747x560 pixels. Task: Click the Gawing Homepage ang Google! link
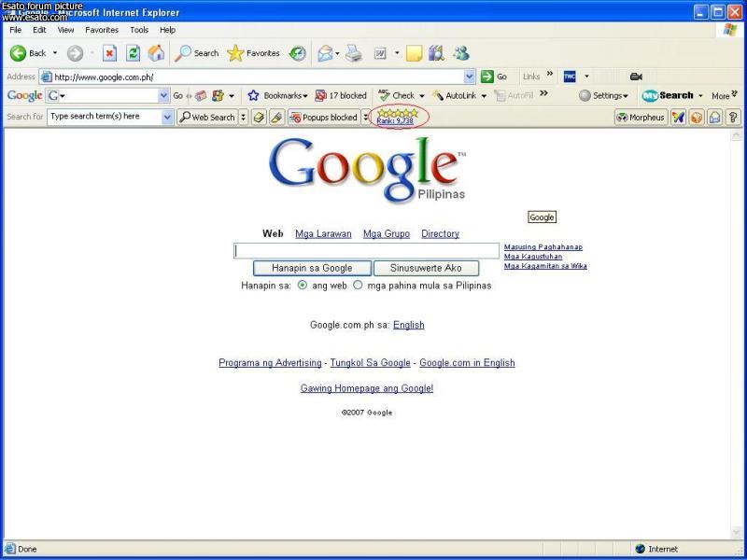tap(367, 388)
